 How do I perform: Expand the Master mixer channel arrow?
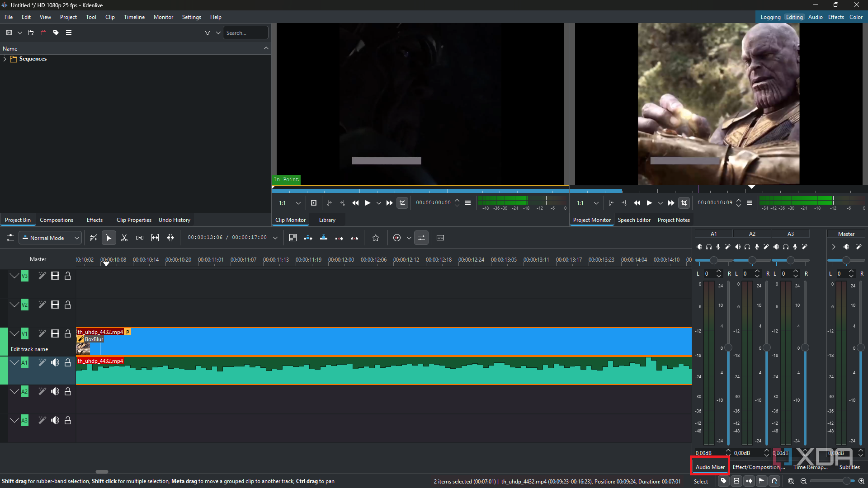834,247
